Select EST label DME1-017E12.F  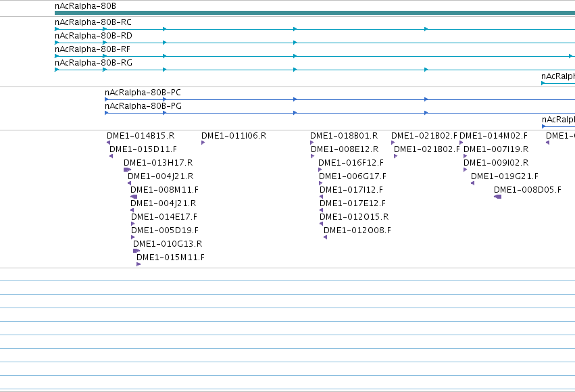[x=353, y=203]
